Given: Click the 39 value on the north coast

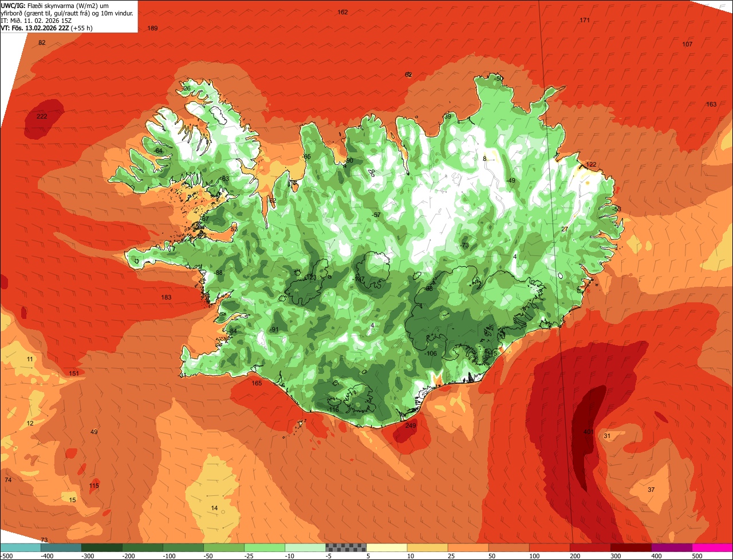Looking at the screenshot, I should point(447,116).
